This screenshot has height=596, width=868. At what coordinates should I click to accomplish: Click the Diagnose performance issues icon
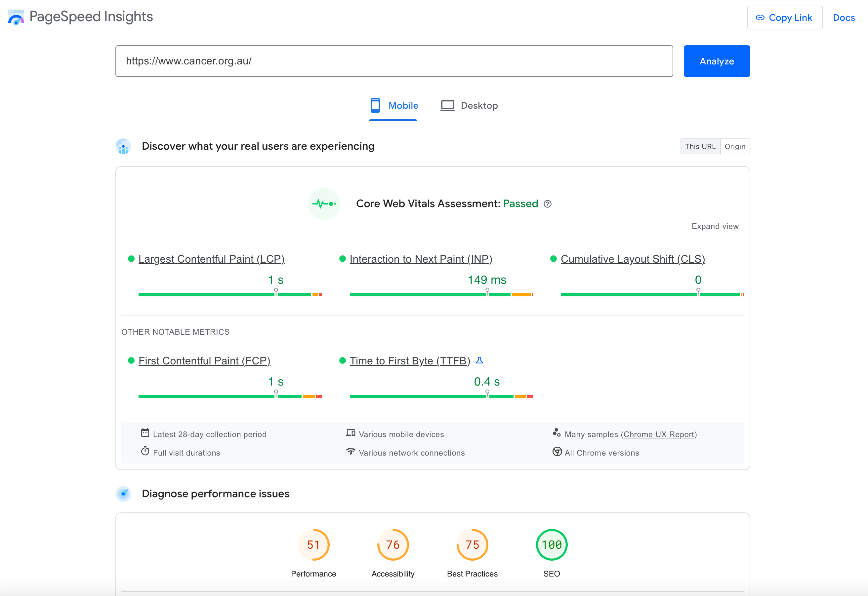point(123,494)
